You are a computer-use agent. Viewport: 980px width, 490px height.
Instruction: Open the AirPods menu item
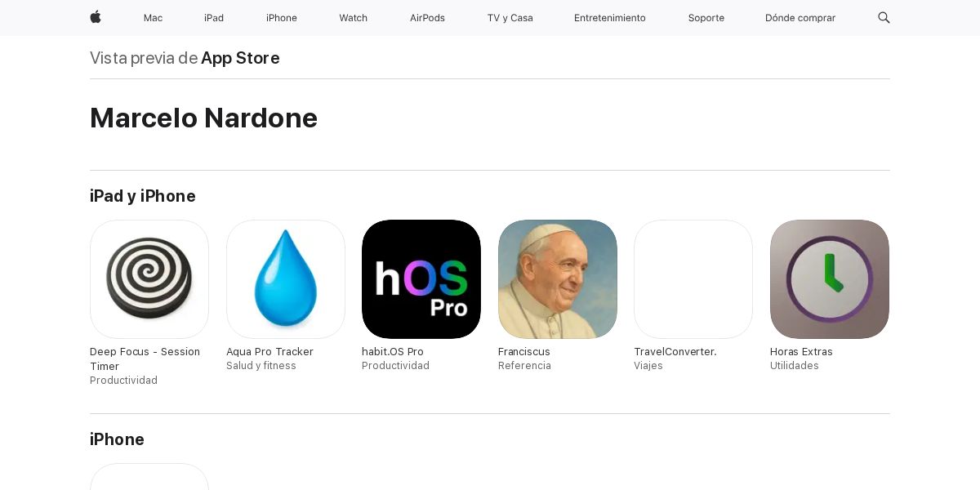(427, 18)
